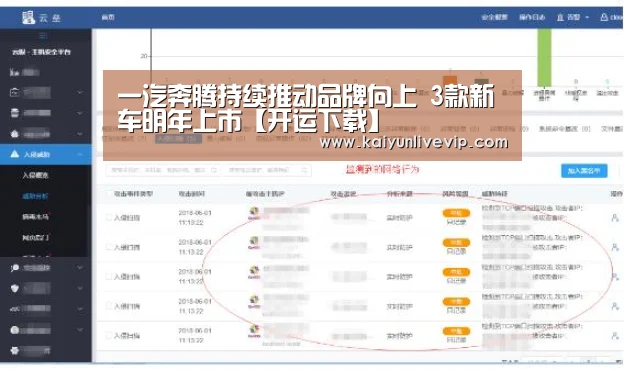This screenshot has height=370, width=624.
Task: Expand the database sidebar menu chevron
Action: coord(80,113)
